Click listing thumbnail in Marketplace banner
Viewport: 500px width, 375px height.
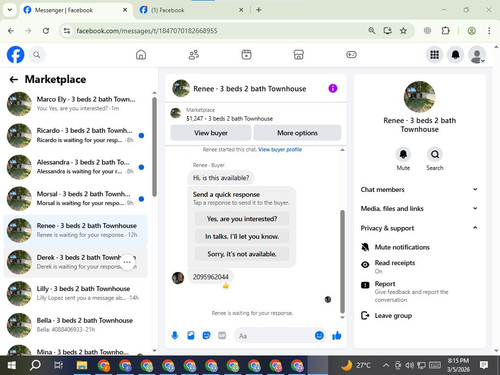coord(176,113)
